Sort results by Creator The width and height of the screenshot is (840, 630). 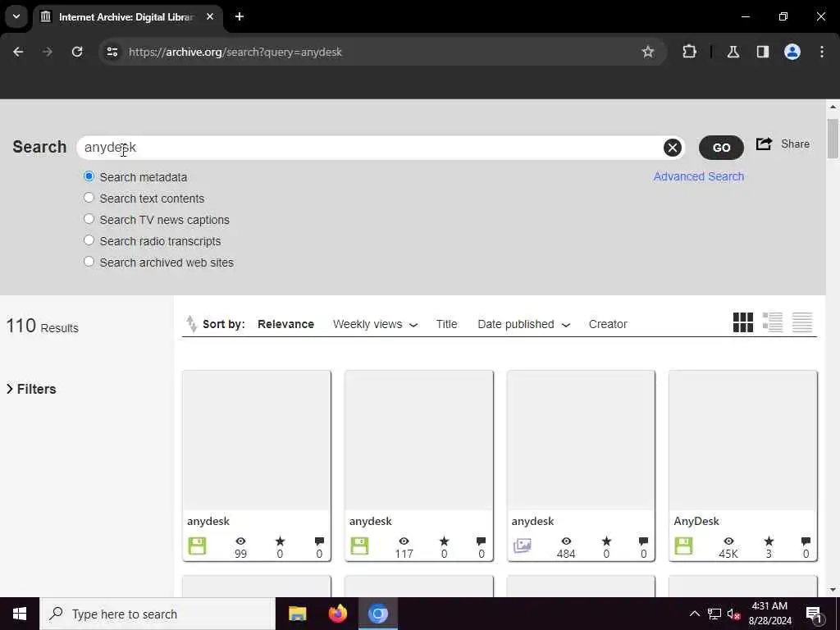click(x=608, y=324)
